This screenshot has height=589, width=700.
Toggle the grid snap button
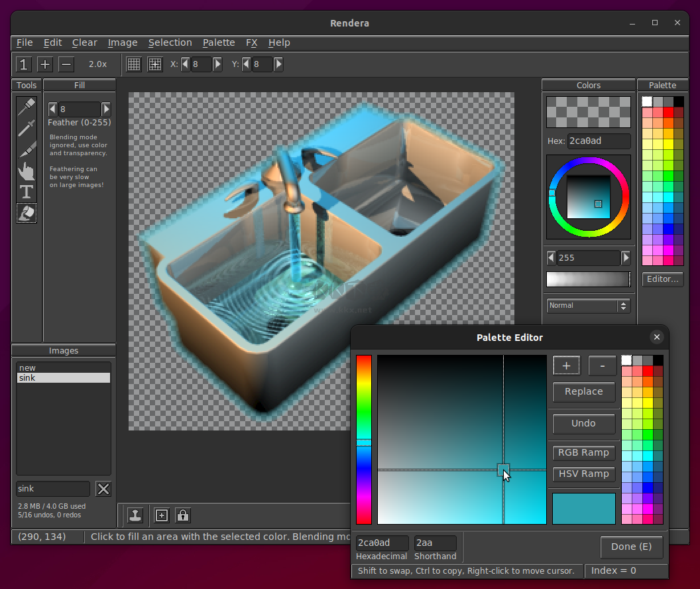[155, 64]
